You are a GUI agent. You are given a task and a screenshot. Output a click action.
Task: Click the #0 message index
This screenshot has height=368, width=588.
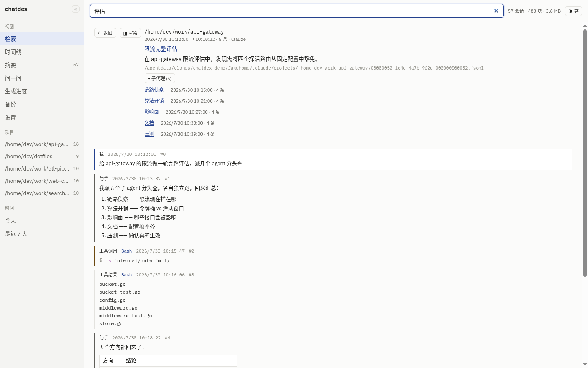point(163,154)
